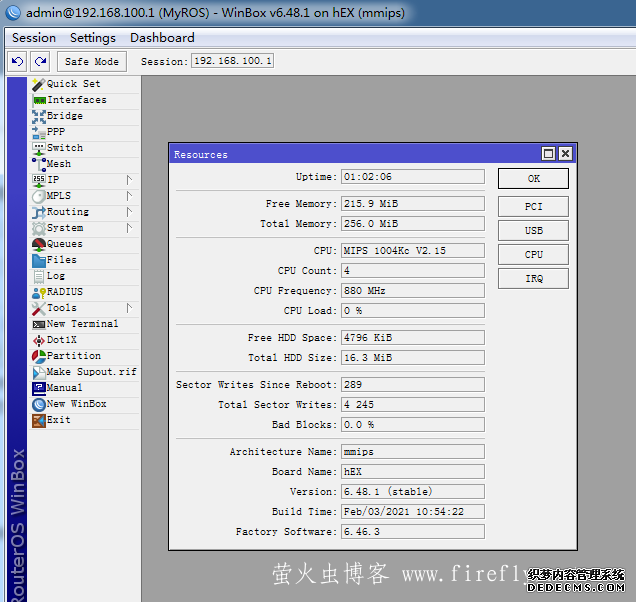Click the Exit icon
Screen dimensions: 636x602
tap(39, 420)
